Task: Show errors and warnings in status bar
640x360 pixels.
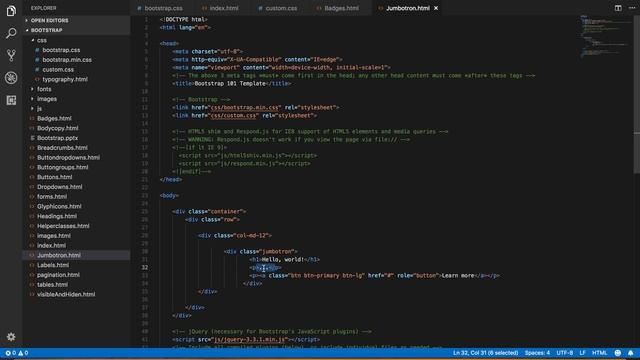Action: click(17, 353)
